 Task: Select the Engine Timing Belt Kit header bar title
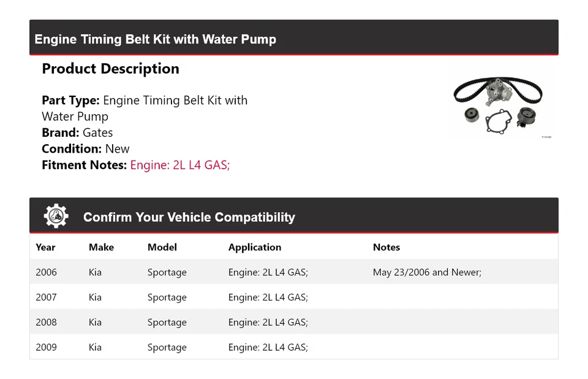click(x=155, y=39)
